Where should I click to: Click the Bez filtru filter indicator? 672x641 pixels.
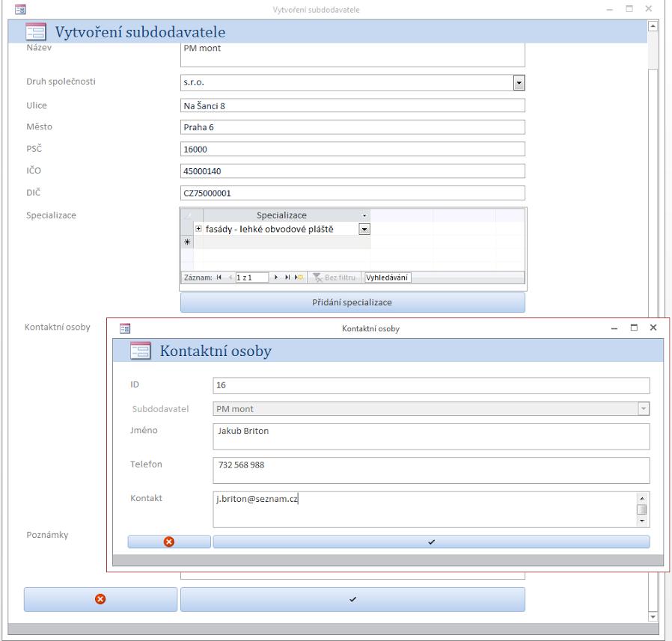coord(335,277)
